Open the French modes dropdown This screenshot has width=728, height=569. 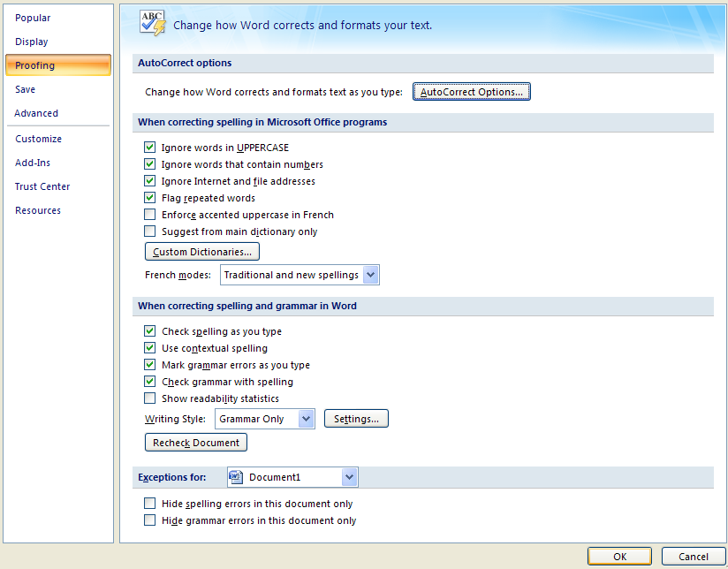(300, 275)
